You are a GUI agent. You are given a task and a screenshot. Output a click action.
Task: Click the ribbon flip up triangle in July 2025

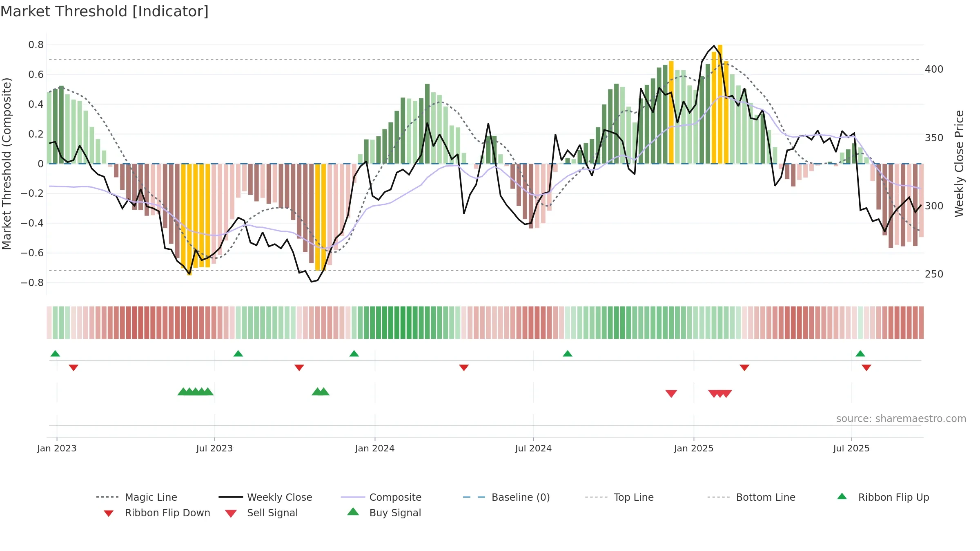point(860,353)
